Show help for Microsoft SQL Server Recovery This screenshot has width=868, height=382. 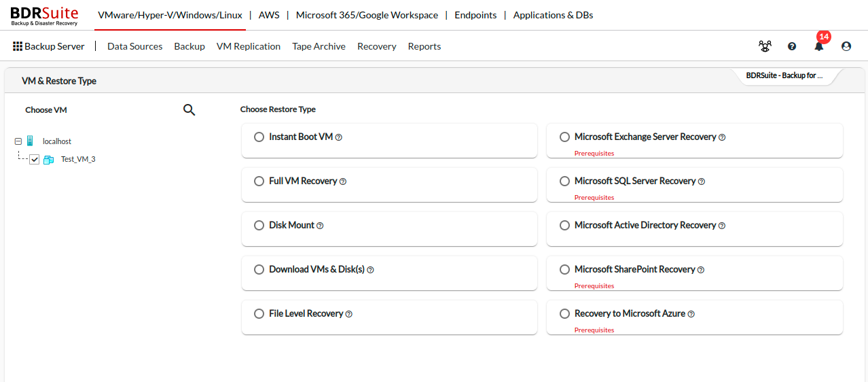click(702, 181)
